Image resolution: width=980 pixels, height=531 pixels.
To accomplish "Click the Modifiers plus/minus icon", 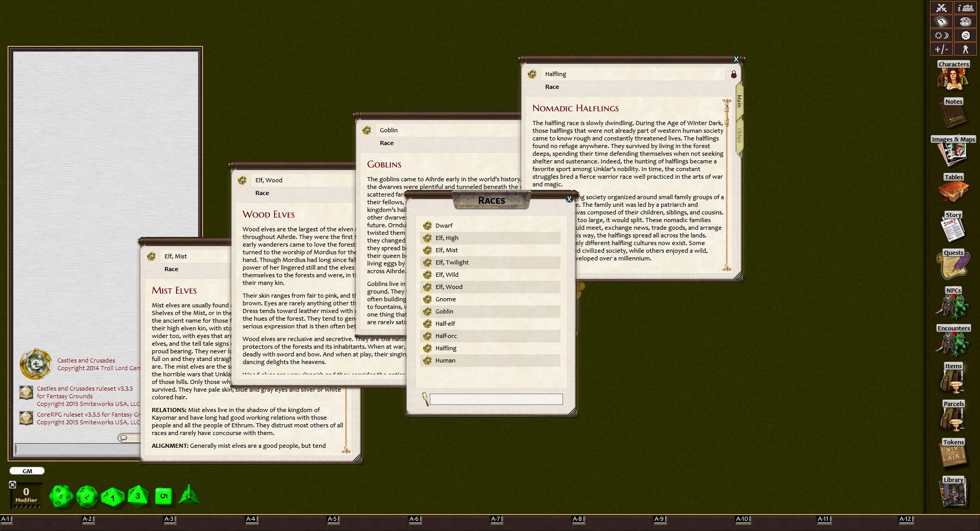I will (941, 50).
